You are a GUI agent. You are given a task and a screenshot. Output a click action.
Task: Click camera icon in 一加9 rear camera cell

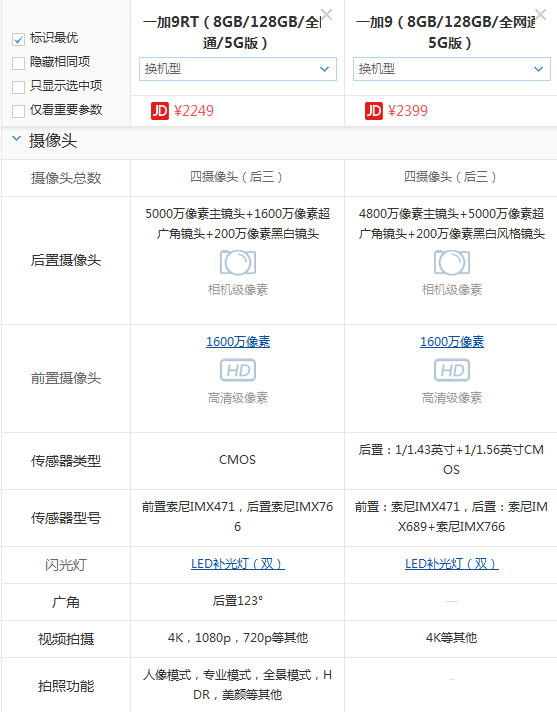(x=452, y=262)
